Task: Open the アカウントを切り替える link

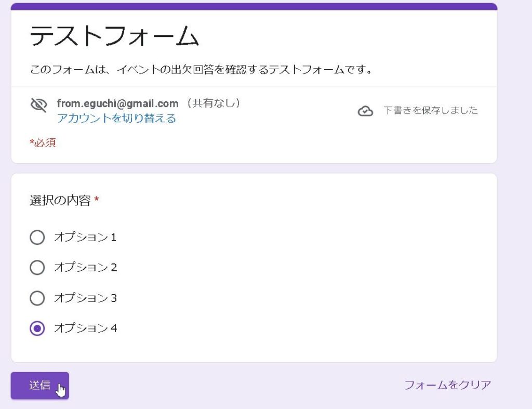Action: 116,118
